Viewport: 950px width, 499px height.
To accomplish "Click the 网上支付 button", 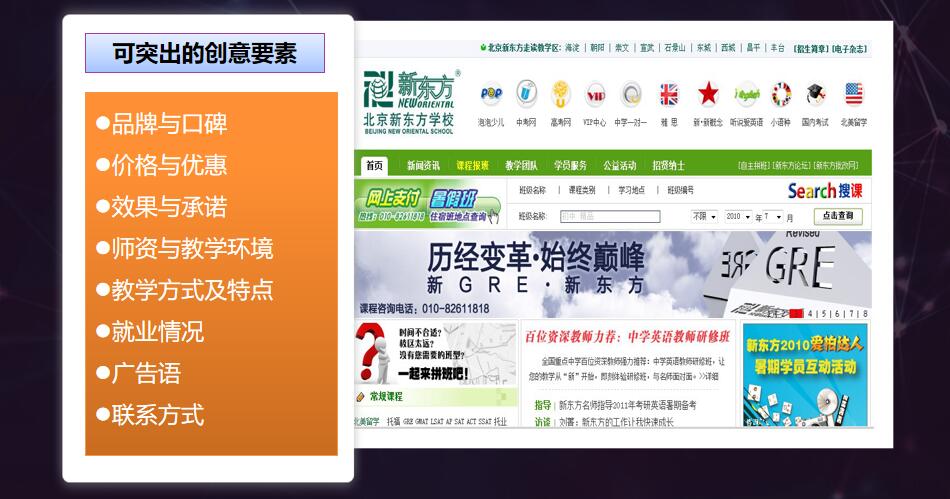I will (393, 197).
